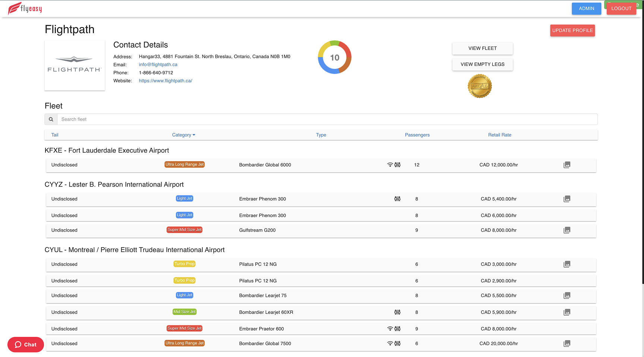Click the flyeasy logo

pyautogui.click(x=25, y=8)
